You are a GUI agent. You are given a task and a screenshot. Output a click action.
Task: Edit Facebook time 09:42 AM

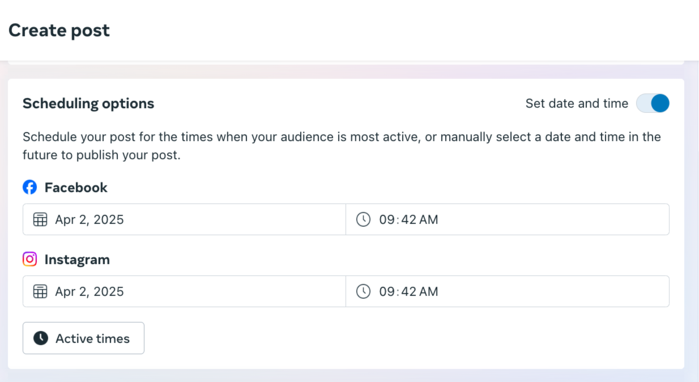(507, 219)
